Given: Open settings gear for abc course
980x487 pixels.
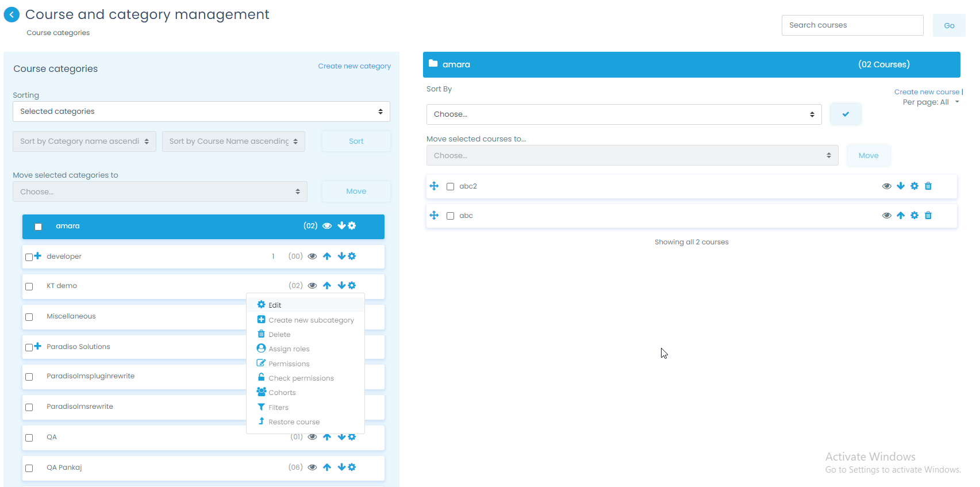Looking at the screenshot, I should point(914,216).
